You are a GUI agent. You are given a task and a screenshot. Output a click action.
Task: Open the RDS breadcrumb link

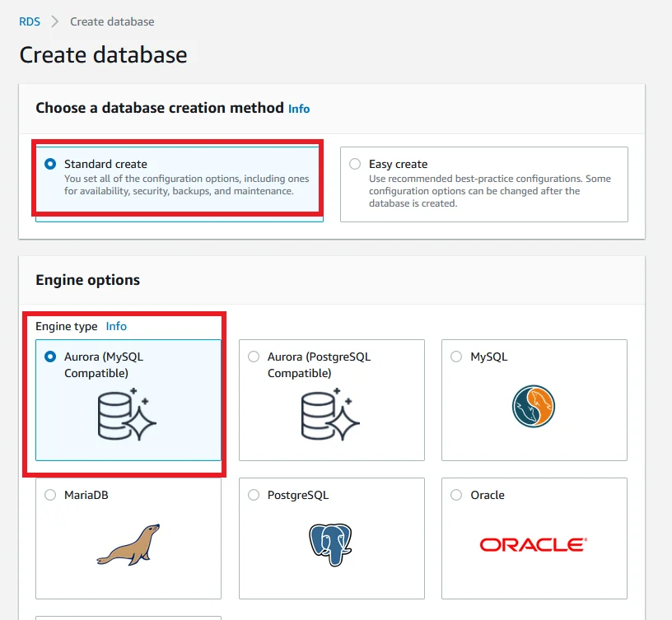pyautogui.click(x=30, y=21)
